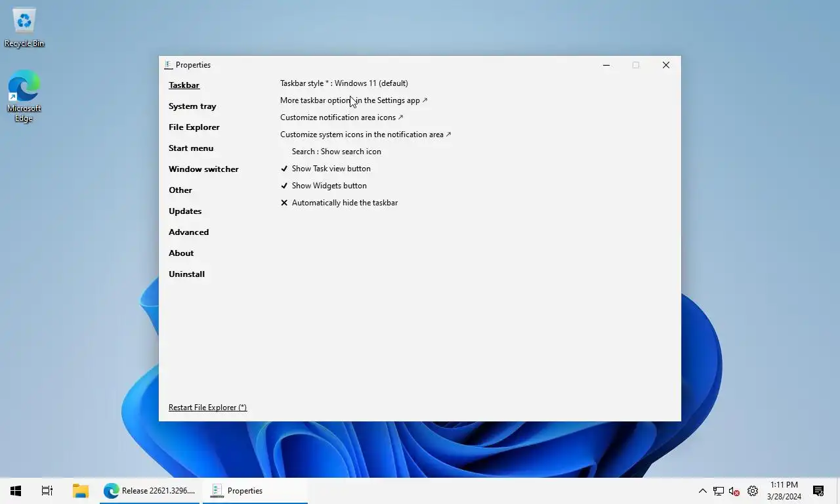Open the Recycle Bin desktop icon
This screenshot has width=840, height=504.
(x=24, y=28)
